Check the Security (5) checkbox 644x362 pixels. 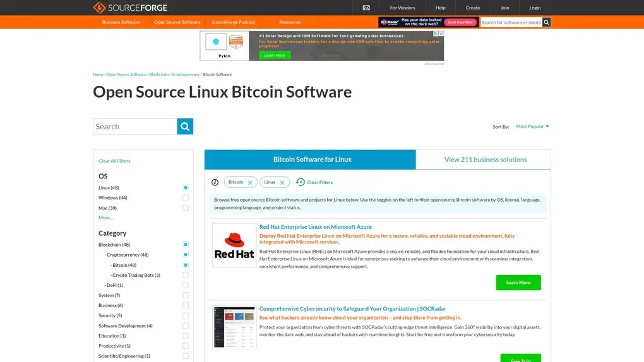tap(186, 315)
